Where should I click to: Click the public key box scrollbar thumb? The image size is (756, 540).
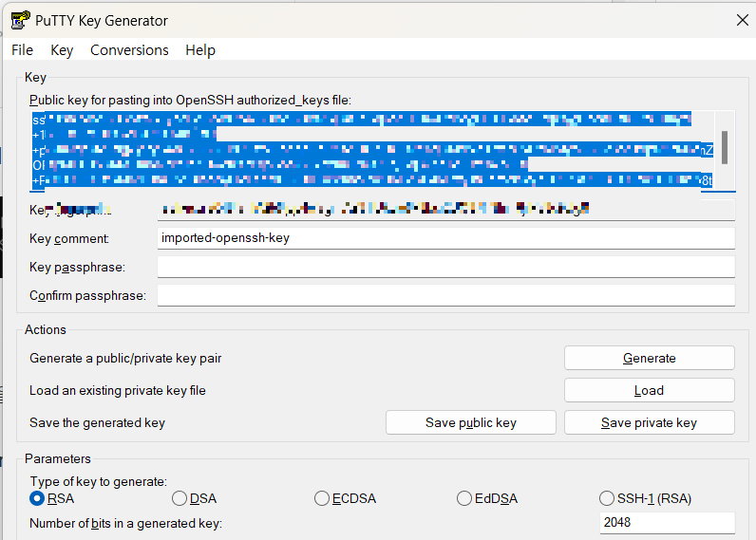coord(724,147)
